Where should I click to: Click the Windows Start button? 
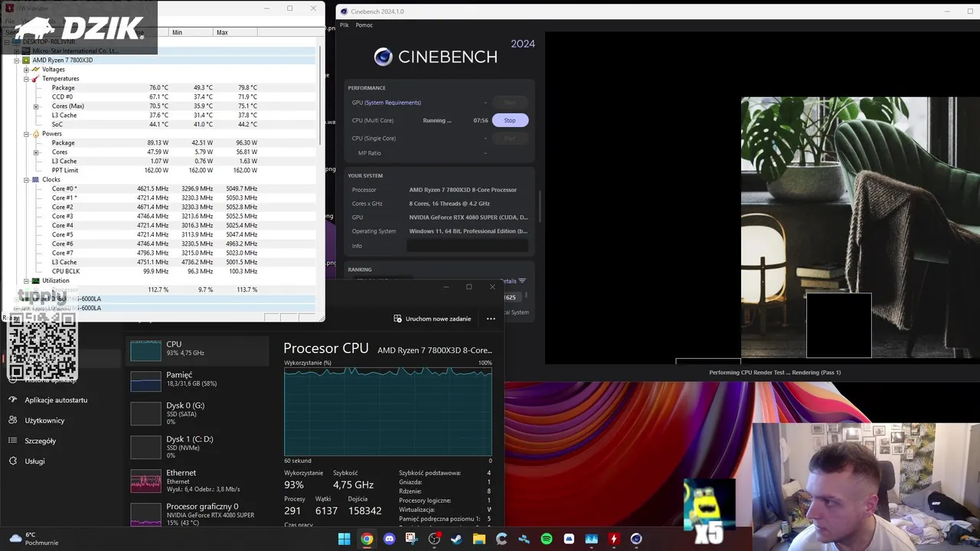coord(345,539)
